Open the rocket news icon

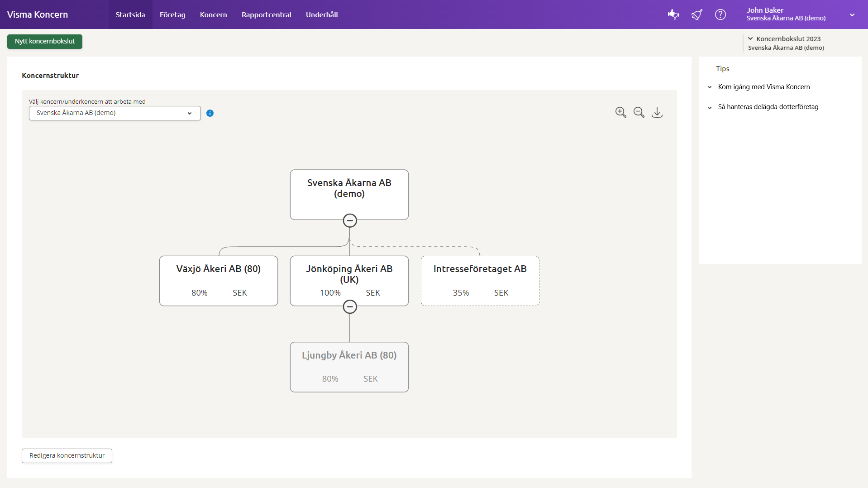pyautogui.click(x=697, y=14)
